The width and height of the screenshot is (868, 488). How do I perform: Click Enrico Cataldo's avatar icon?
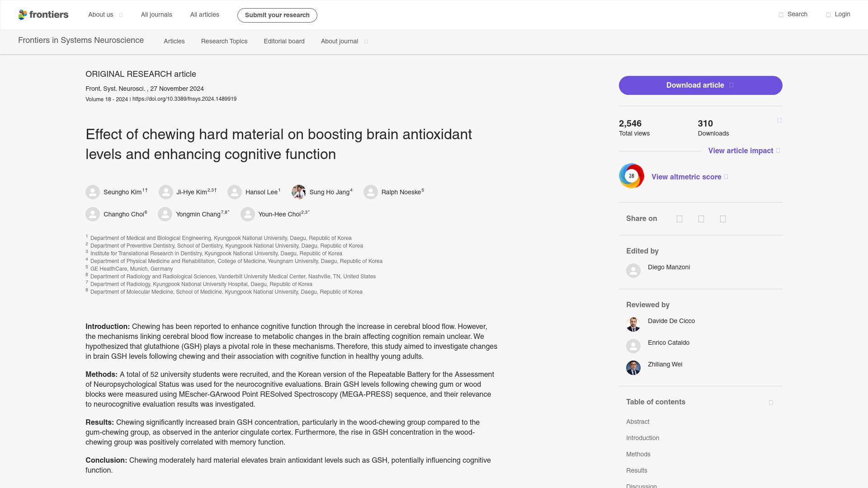coord(633,346)
